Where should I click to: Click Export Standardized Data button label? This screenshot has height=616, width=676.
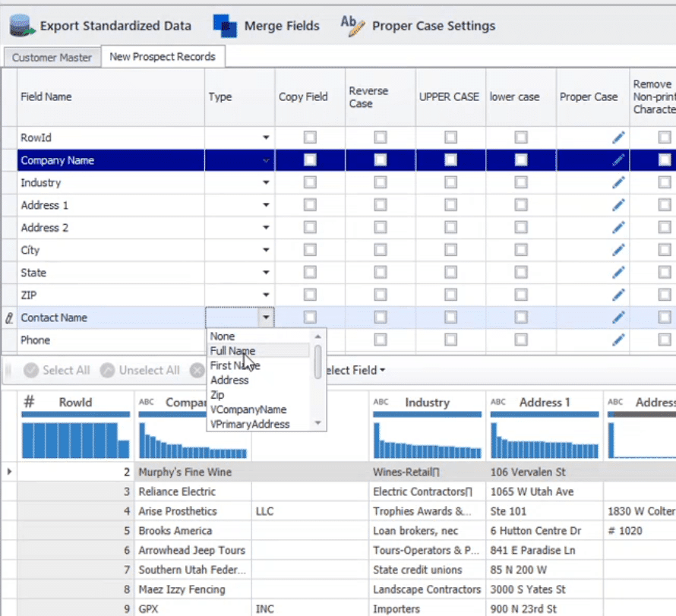click(115, 26)
